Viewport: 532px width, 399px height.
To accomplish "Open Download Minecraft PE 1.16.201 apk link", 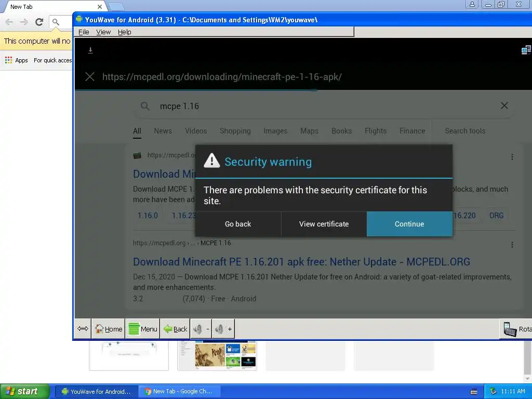I will coord(301,262).
